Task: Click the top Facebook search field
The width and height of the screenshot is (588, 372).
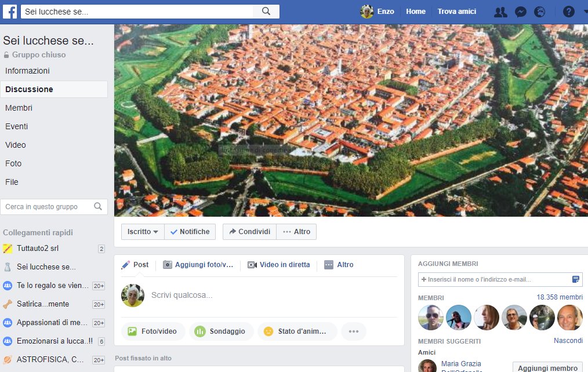Action: click(137, 12)
